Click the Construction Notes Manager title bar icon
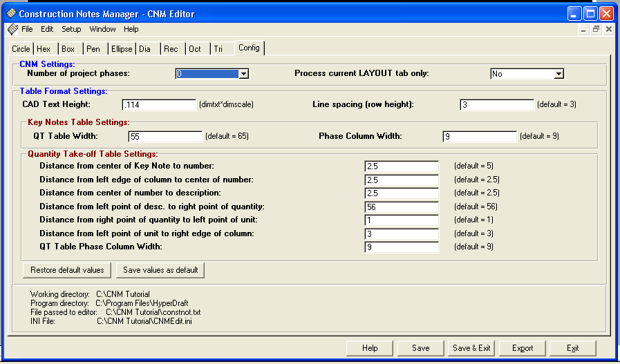 [10, 14]
